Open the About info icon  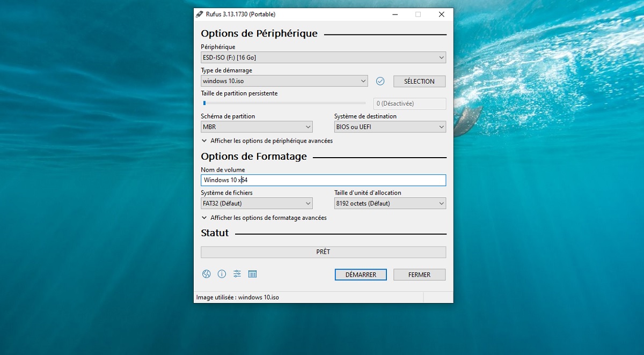(x=222, y=274)
